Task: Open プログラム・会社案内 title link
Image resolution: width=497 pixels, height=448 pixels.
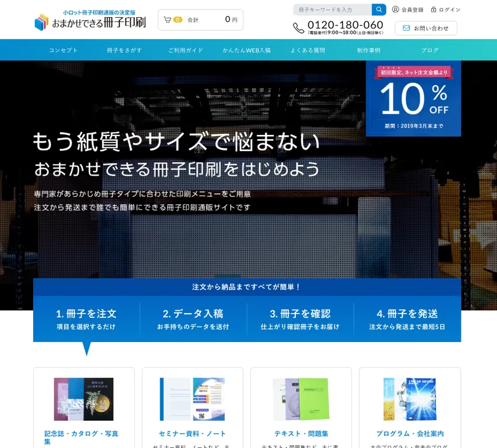Action: tap(410, 433)
